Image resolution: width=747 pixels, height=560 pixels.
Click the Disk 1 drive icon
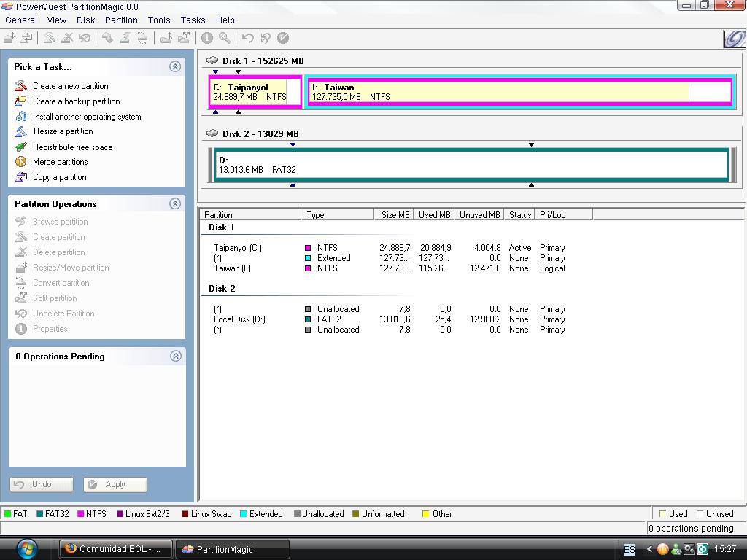(212, 61)
